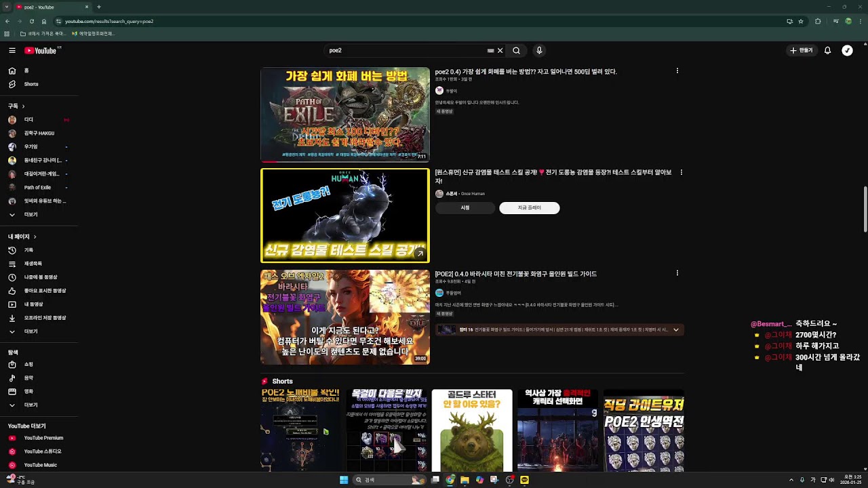
Task: Click the magnifier search button
Action: [516, 50]
